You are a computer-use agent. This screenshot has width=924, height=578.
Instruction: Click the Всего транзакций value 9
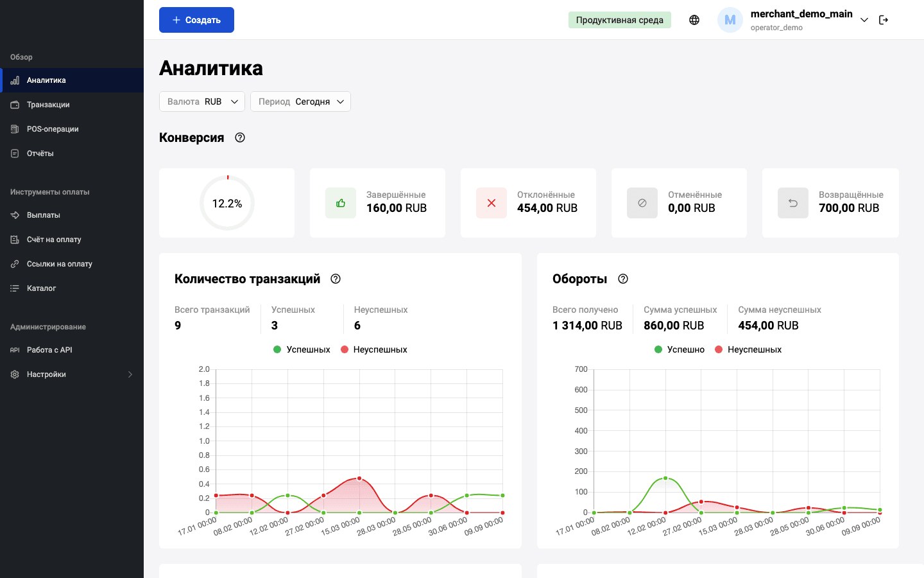coord(178,326)
